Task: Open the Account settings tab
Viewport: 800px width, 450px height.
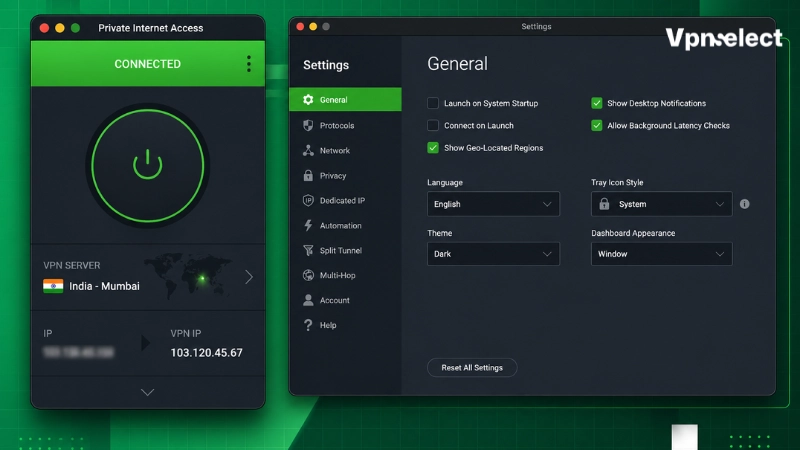Action: tap(345, 300)
